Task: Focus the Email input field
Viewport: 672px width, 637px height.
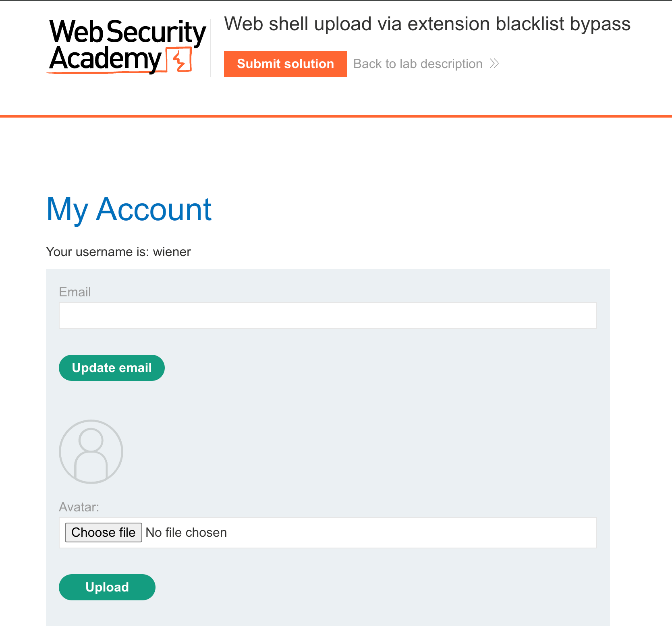Action: (x=328, y=315)
